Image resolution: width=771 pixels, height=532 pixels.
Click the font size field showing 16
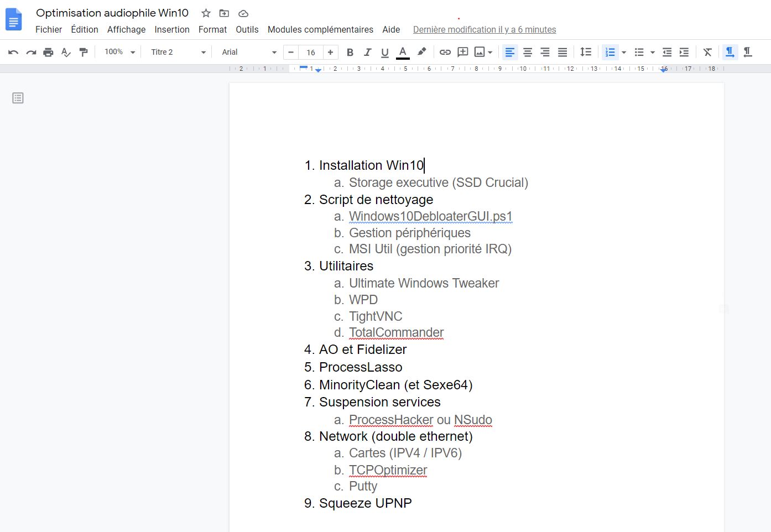click(311, 52)
